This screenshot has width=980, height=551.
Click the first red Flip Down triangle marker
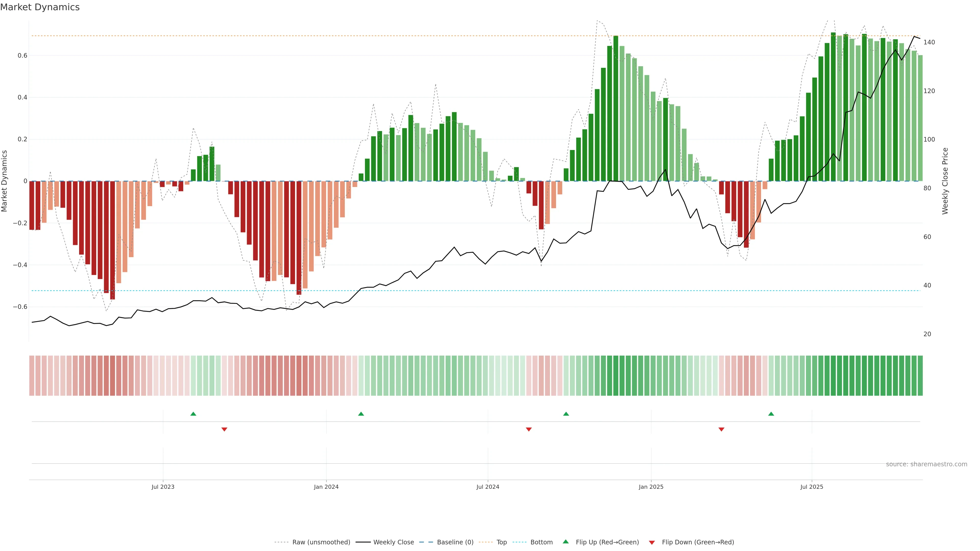[x=225, y=429]
